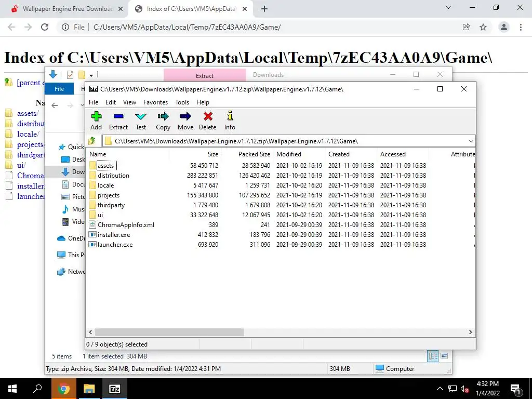Click the network tray icon
This screenshot has width=532, height=399.
[453, 389]
